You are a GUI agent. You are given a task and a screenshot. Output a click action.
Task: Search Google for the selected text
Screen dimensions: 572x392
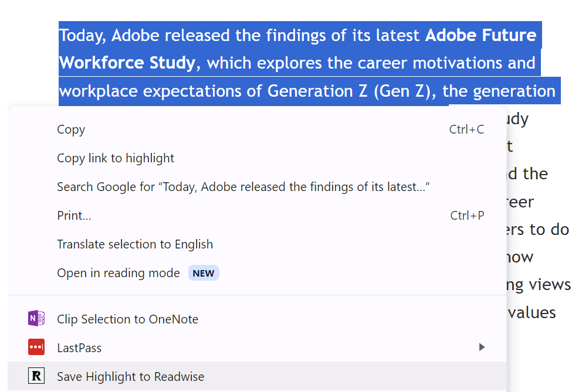[x=243, y=187]
